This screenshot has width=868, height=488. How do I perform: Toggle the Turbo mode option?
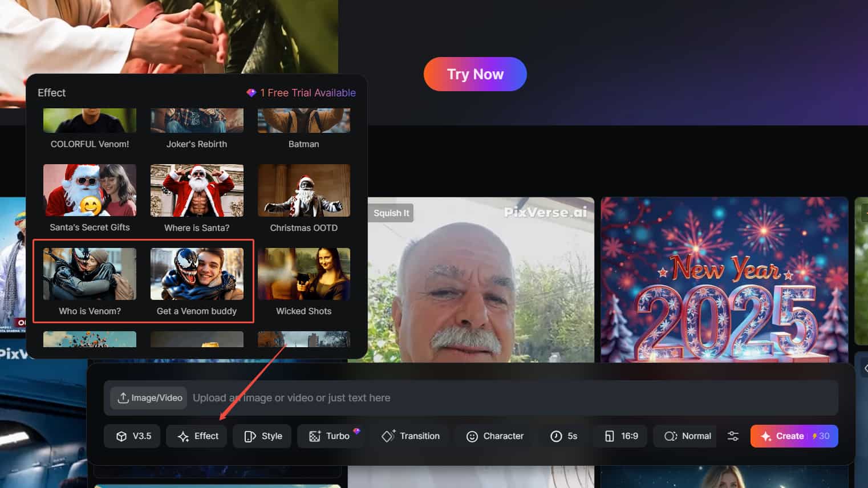pyautogui.click(x=330, y=436)
